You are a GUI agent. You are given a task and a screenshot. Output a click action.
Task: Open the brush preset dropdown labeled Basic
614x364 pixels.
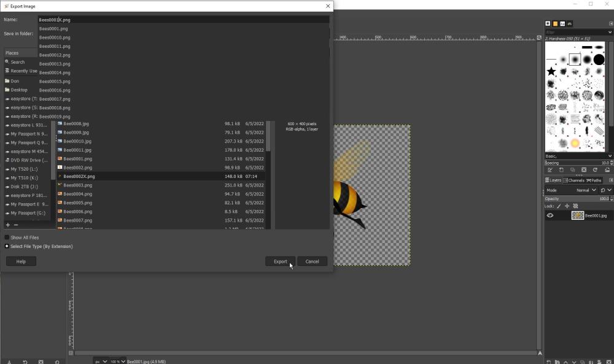coord(577,156)
